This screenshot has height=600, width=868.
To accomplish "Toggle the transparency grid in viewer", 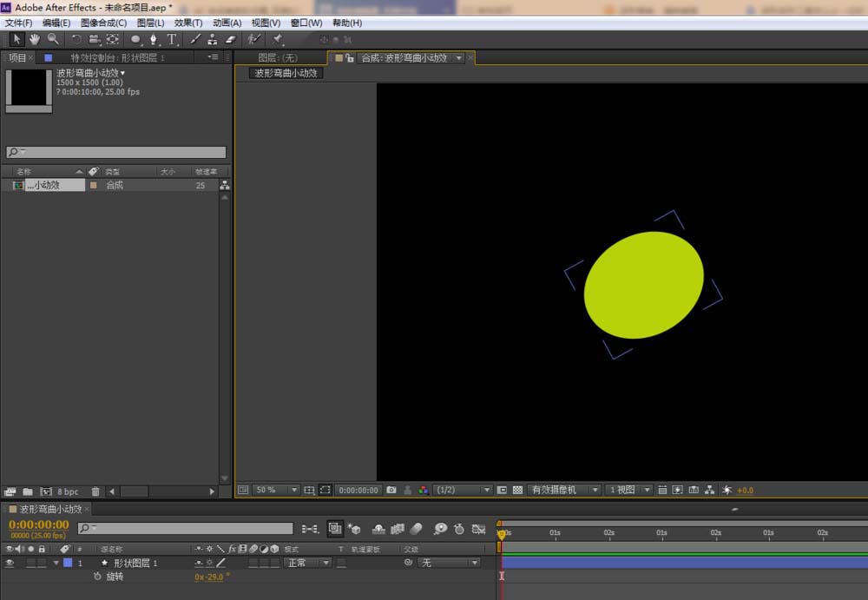I will pos(517,490).
